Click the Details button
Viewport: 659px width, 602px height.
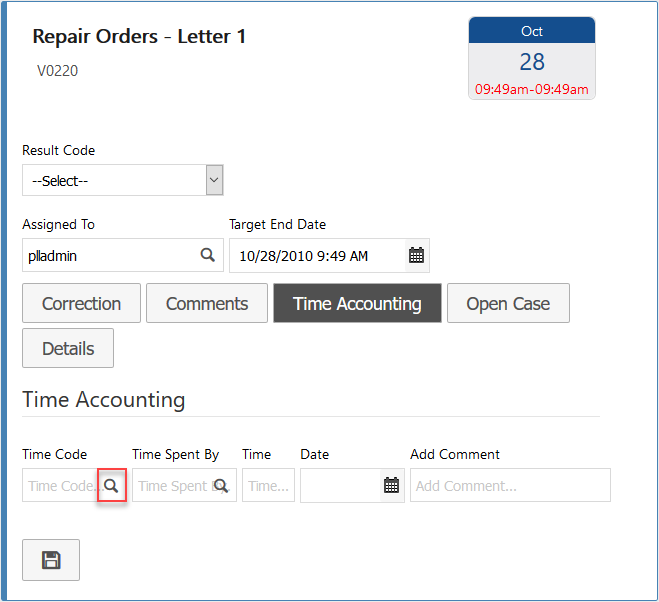pyautogui.click(x=68, y=349)
